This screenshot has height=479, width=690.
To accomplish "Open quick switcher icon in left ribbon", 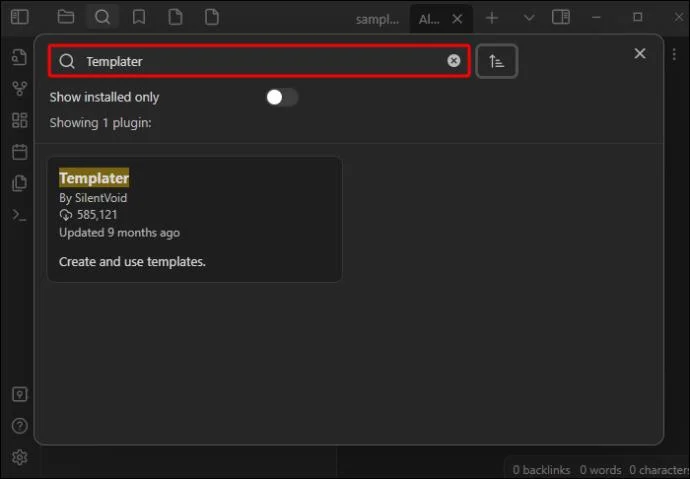I will pos(19,57).
